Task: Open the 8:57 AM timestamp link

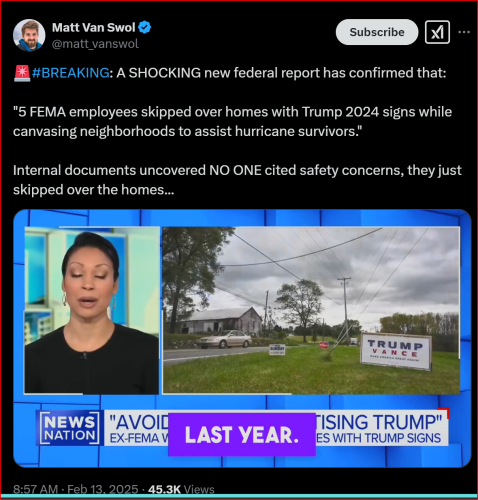Action: tap(36, 489)
